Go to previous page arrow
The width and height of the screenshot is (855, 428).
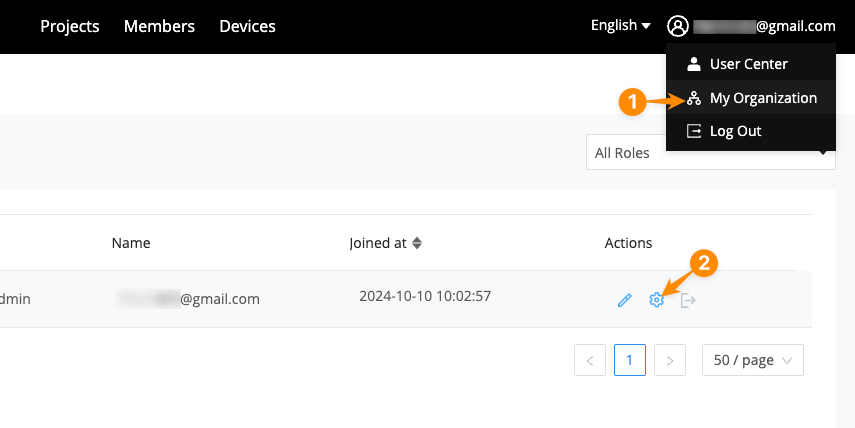click(590, 360)
